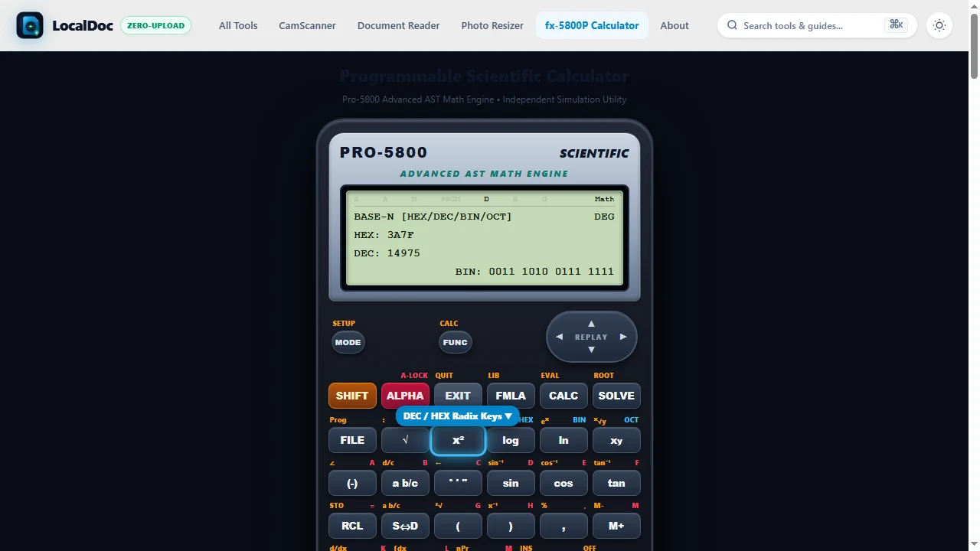The width and height of the screenshot is (980, 551).
Task: Click the FUNC button
Action: click(x=455, y=342)
